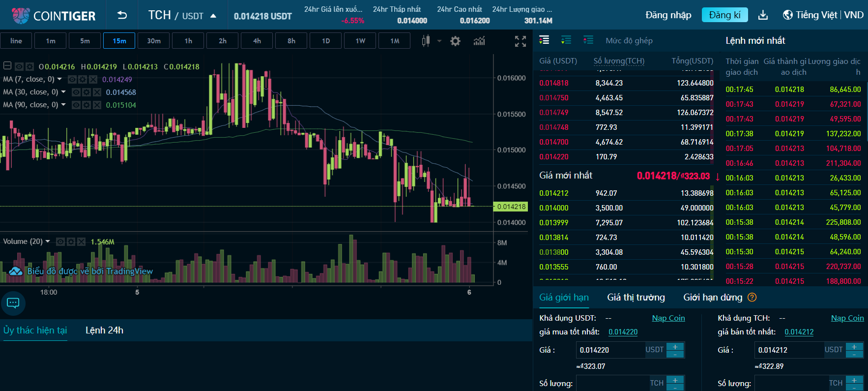Toggle visibility of the MA (90, close, 0) line
The image size is (868, 391).
tap(76, 105)
